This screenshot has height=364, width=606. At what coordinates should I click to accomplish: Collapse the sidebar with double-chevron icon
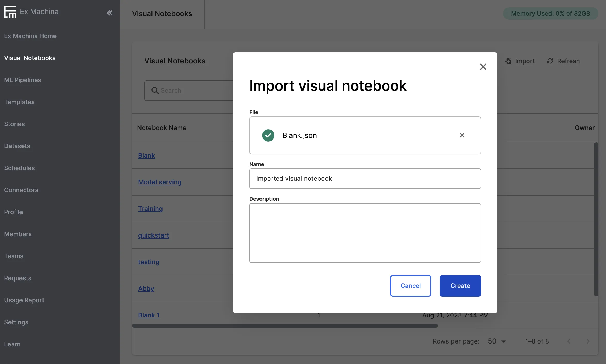110,13
